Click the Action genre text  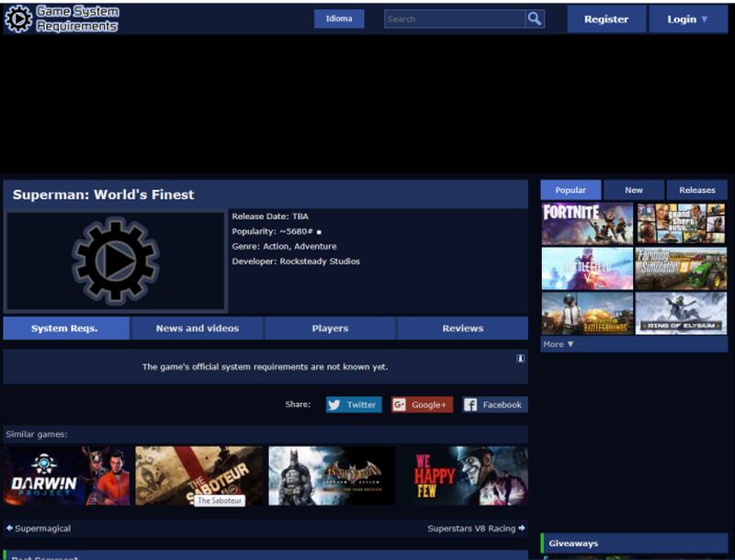pyautogui.click(x=277, y=246)
